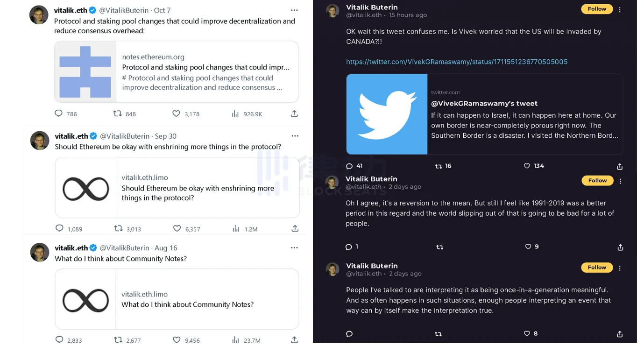
Task: Recast the reversion to the mean post
Action: [439, 247]
